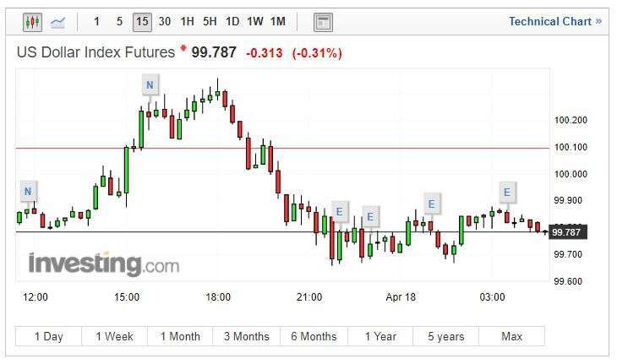
Task: Click the 99.600 price axis label
Action: [x=568, y=281]
